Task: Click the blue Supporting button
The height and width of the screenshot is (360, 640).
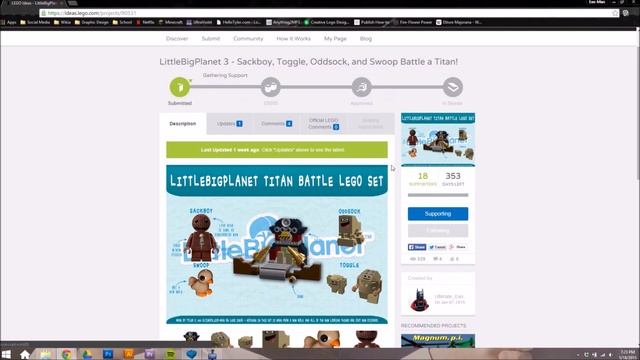Action: coord(438,213)
